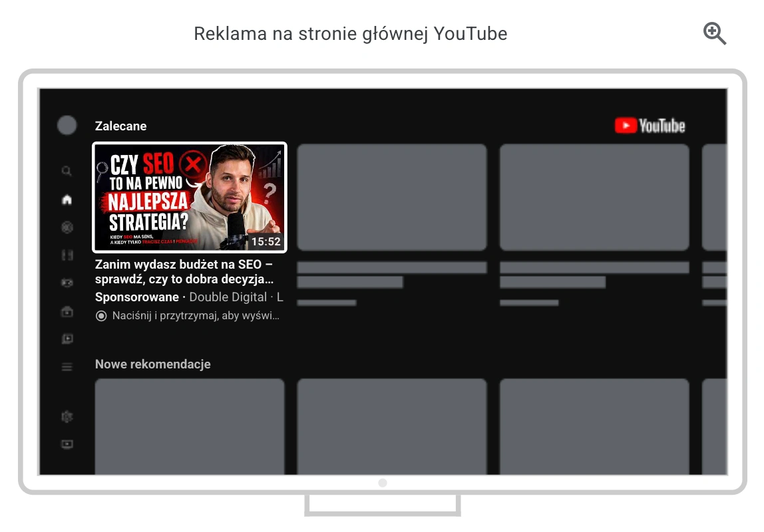This screenshot has width=764, height=532.
Task: Select the third placeholder card under Nowe rekomendacje
Action: (x=594, y=426)
